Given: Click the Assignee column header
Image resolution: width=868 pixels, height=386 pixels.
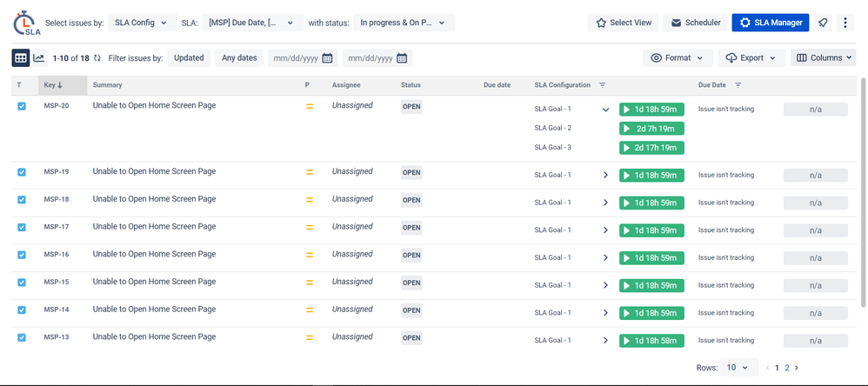Looking at the screenshot, I should coord(346,85).
